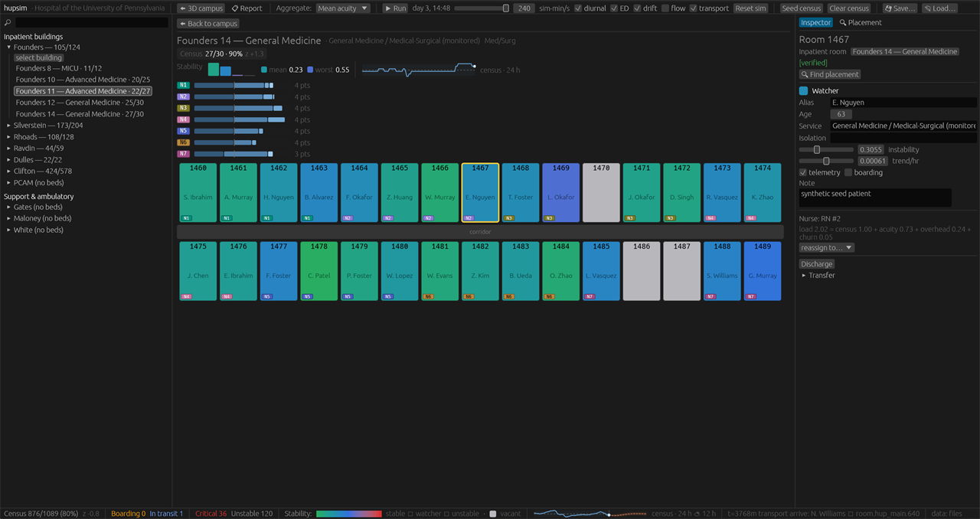Viewport: 980px width, 519px height.
Task: Discharge the patient in Room 1467
Action: 817,264
